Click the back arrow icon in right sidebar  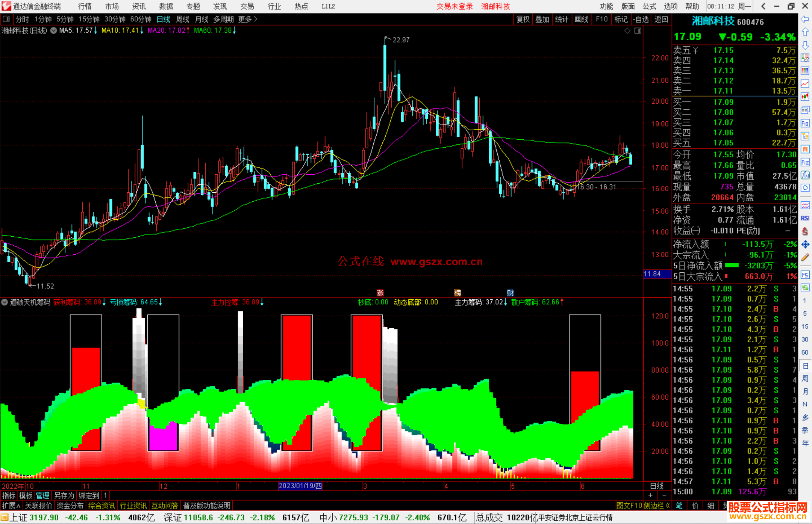pos(805,19)
